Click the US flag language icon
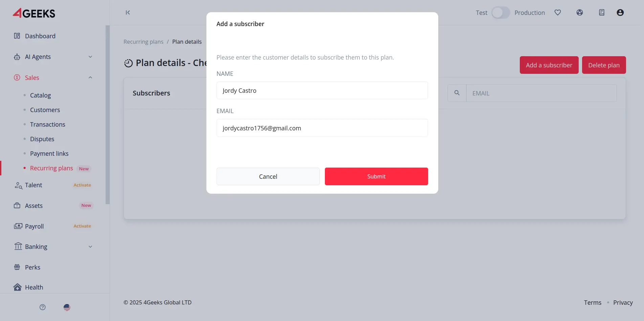 pos(67,307)
